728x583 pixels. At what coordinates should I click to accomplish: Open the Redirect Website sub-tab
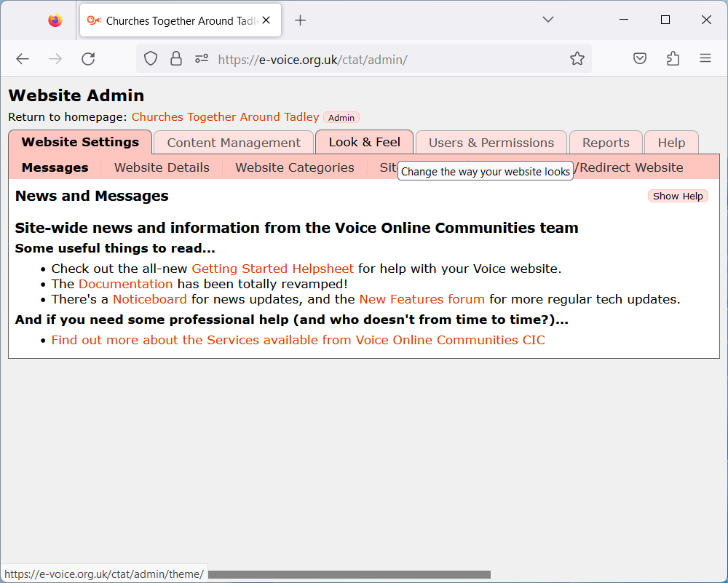630,167
